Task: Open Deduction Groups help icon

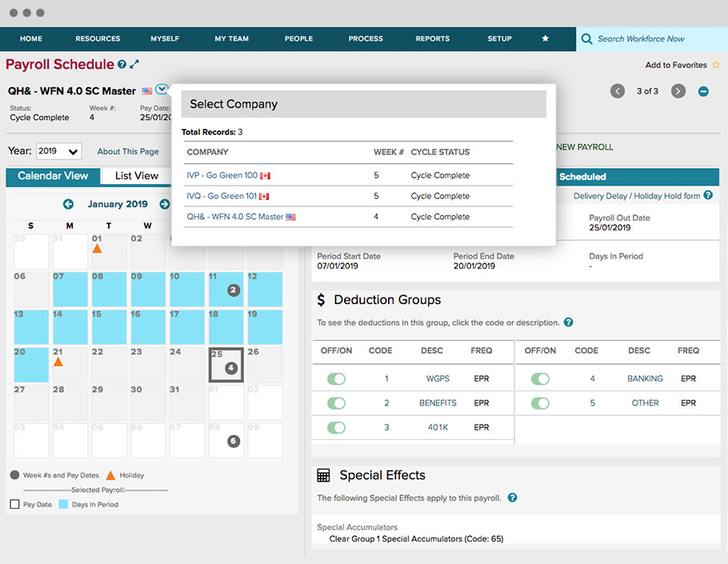Action: click(x=568, y=322)
